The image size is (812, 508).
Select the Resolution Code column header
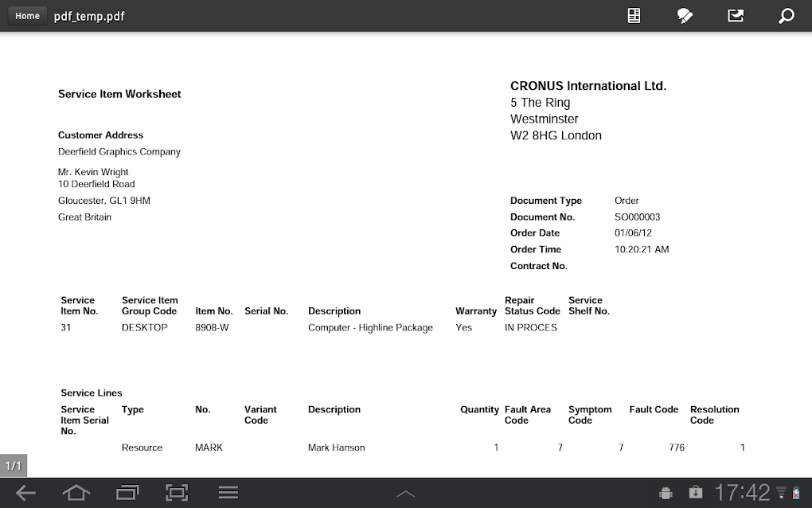click(715, 415)
